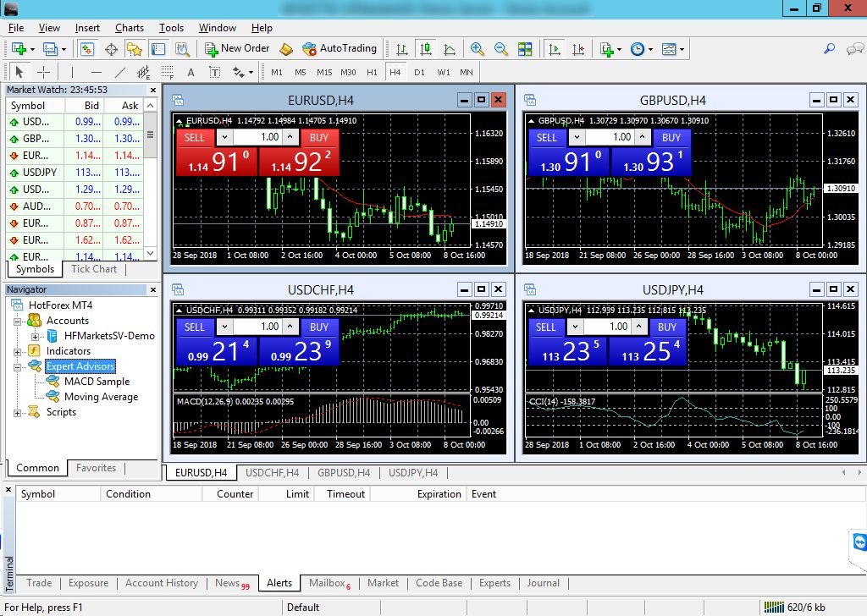Viewport: 867px width, 616px height.
Task: Open the Charts menu
Action: [x=130, y=28]
